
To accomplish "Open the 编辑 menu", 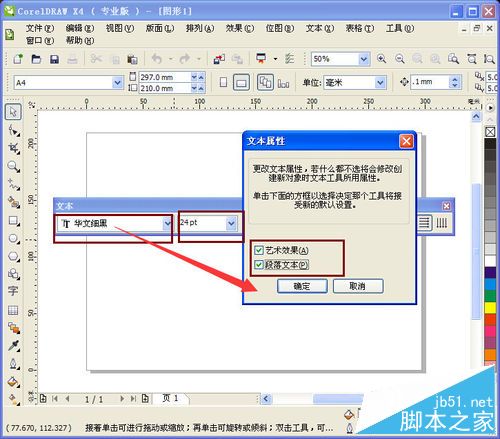I will 80,29.
